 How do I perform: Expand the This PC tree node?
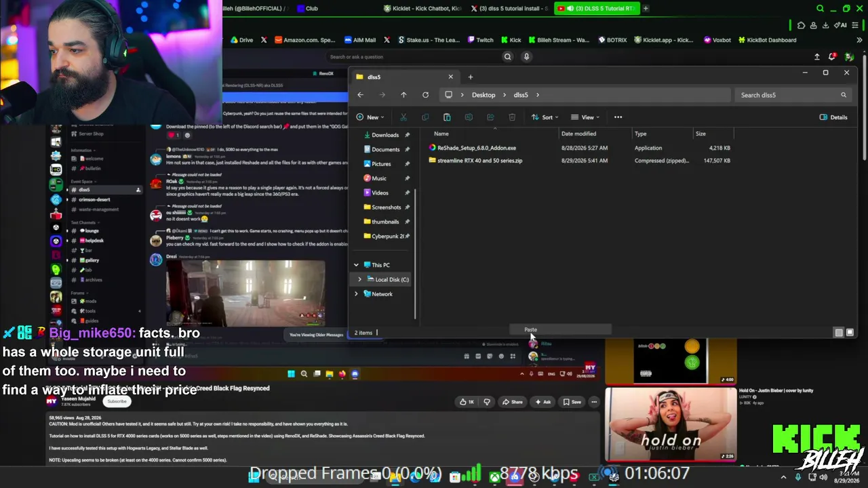tap(356, 265)
